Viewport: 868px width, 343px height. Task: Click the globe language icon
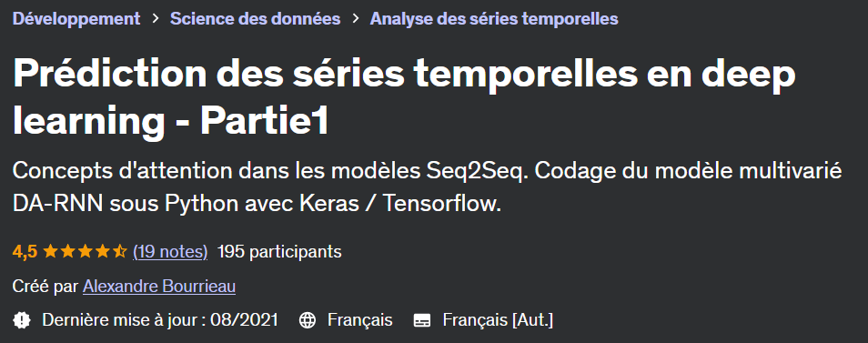[308, 319]
